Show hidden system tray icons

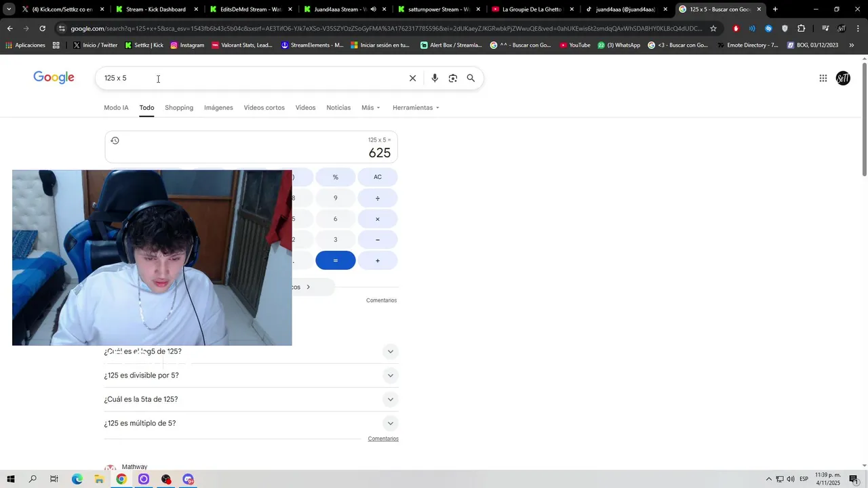pyautogui.click(x=768, y=479)
